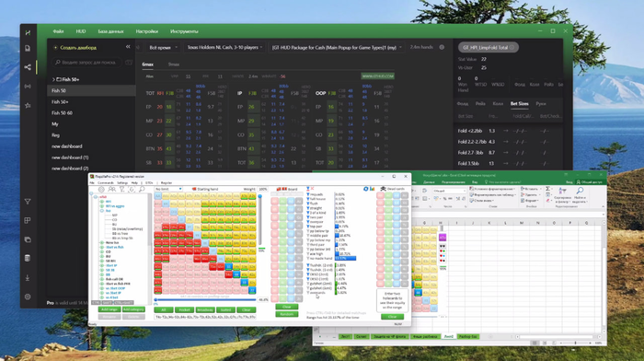The image size is (644, 361).
Task: Open settings gear at bottom of Hand2Note sidebar
Action: tap(28, 297)
